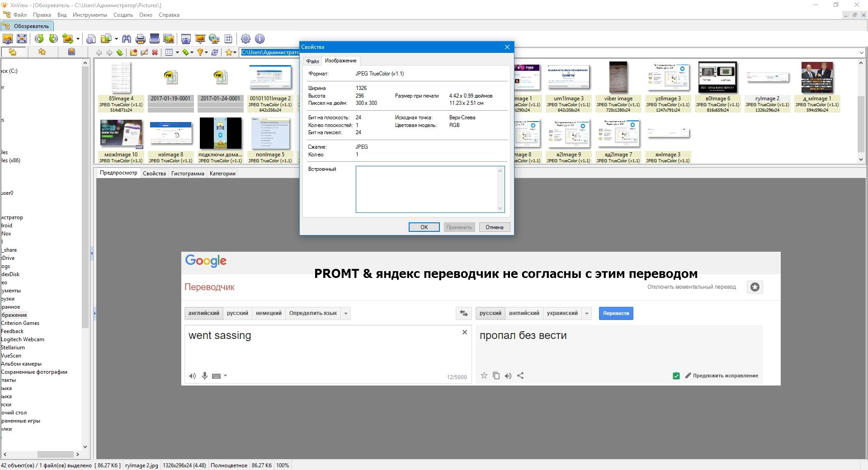Select the Свойства tab in the preview pane
This screenshot has height=470, width=868.
click(154, 174)
